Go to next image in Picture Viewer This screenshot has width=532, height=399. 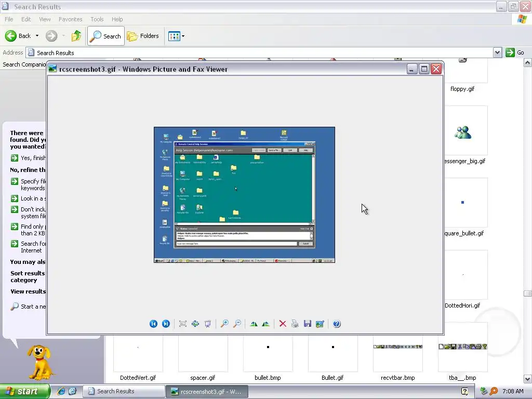pyautogui.click(x=166, y=324)
